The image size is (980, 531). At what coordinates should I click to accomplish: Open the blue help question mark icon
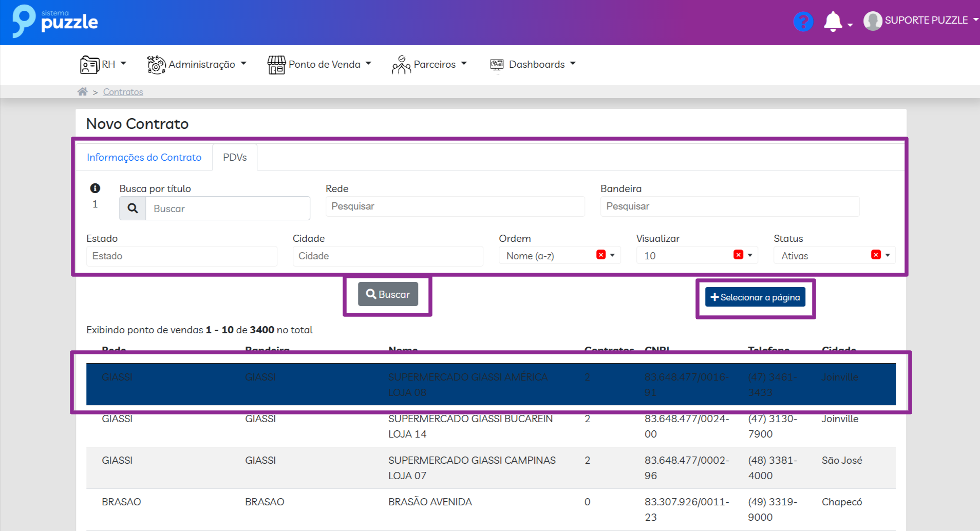point(803,22)
